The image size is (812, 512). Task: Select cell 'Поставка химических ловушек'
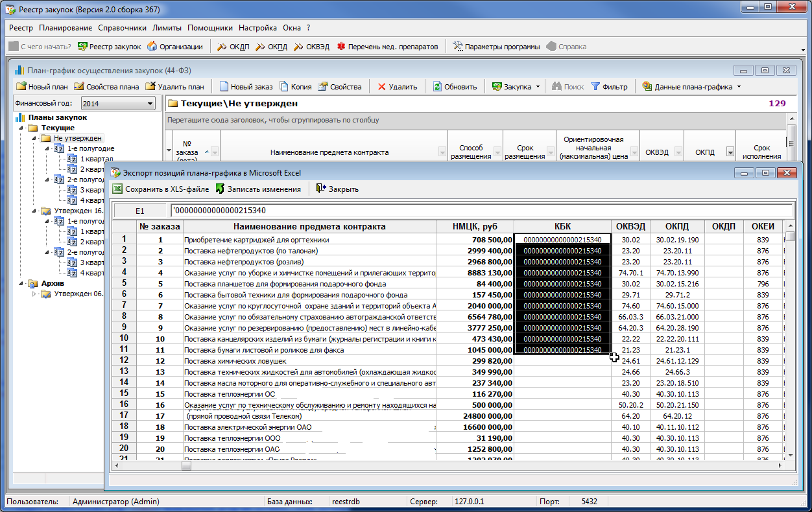[309, 361]
